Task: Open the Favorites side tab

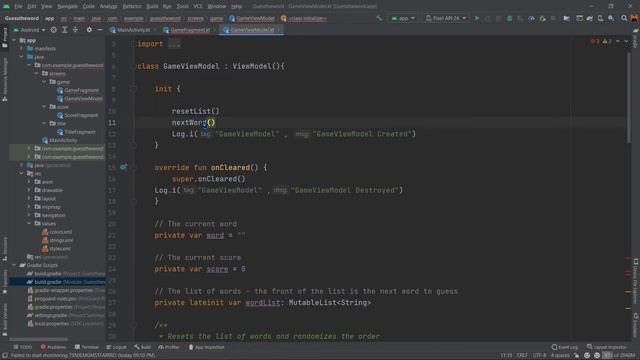Action: click(x=4, y=282)
